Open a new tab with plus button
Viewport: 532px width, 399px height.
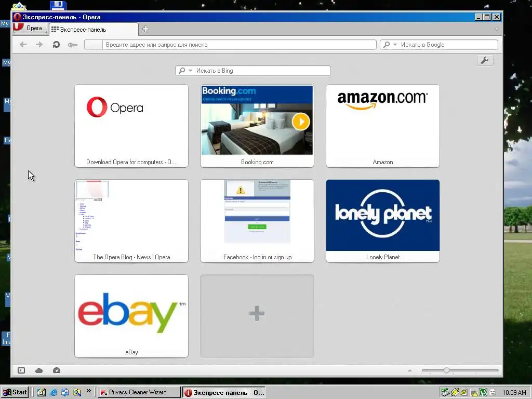tap(145, 29)
